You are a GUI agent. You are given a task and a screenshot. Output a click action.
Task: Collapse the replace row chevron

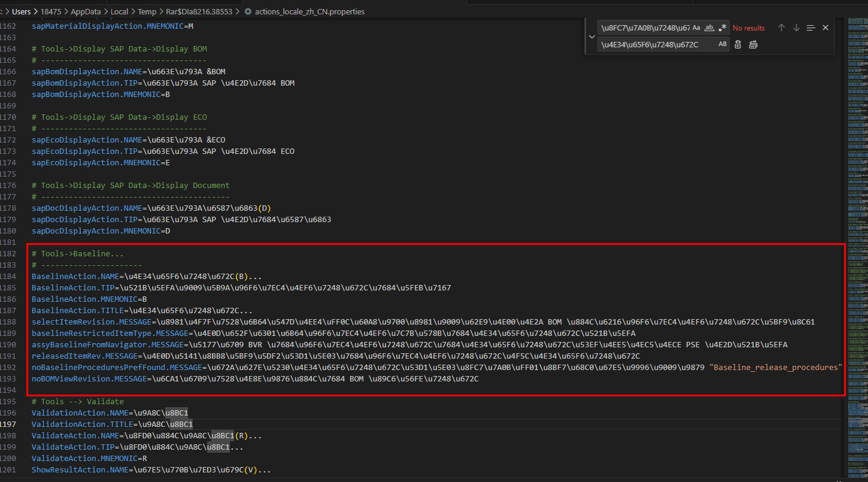[592, 36]
